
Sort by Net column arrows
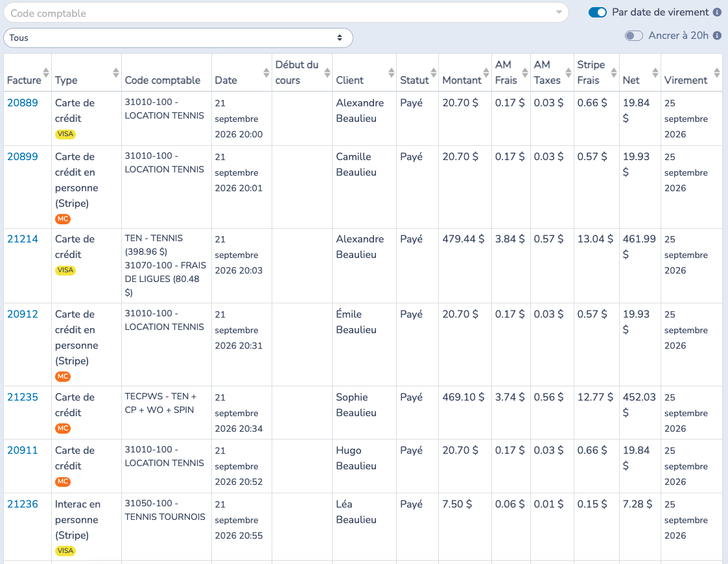click(x=655, y=73)
